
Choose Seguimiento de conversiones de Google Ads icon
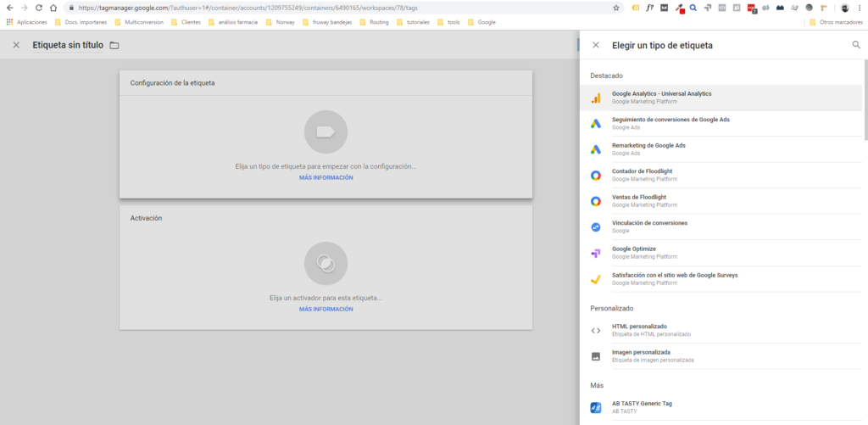click(x=596, y=124)
